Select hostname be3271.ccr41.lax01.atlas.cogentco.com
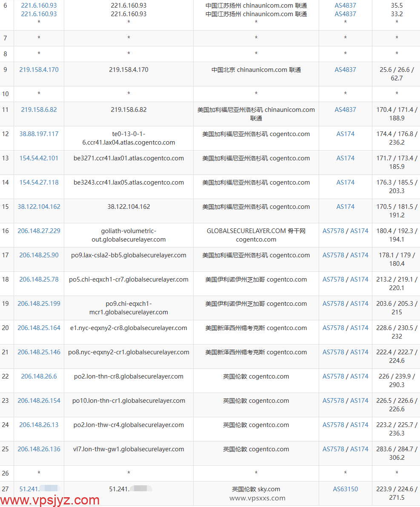 pyautogui.click(x=129, y=158)
